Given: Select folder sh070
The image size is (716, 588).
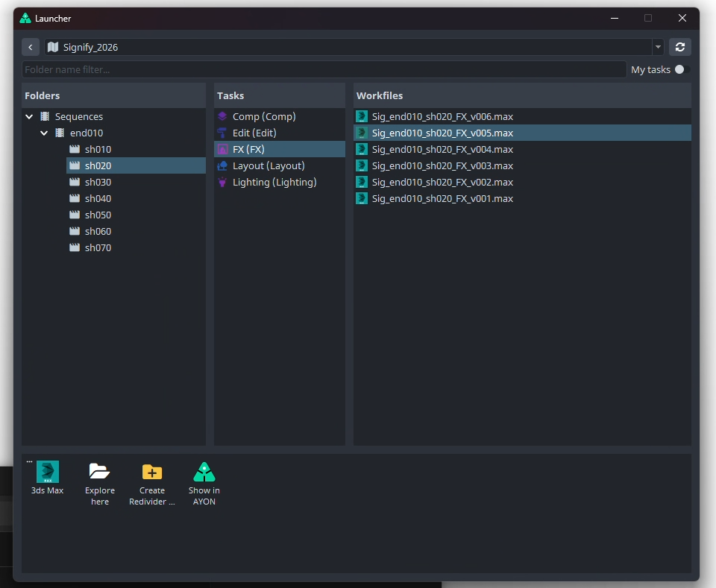Looking at the screenshot, I should click(x=136, y=247).
